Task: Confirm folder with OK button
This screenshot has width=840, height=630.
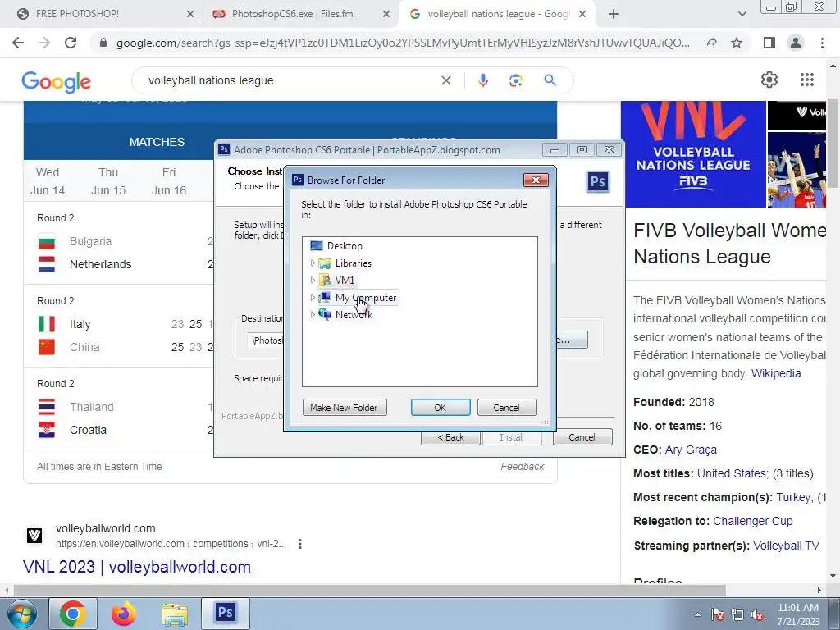Action: click(441, 408)
